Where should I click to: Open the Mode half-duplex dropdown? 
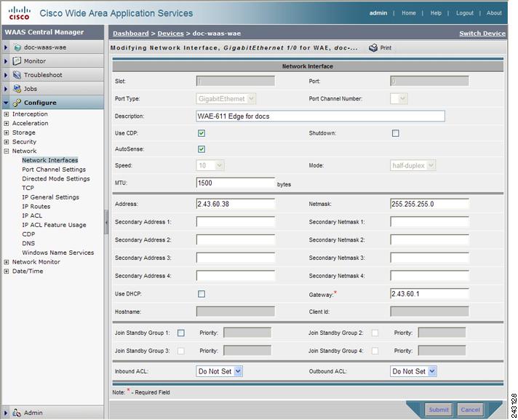413,165
